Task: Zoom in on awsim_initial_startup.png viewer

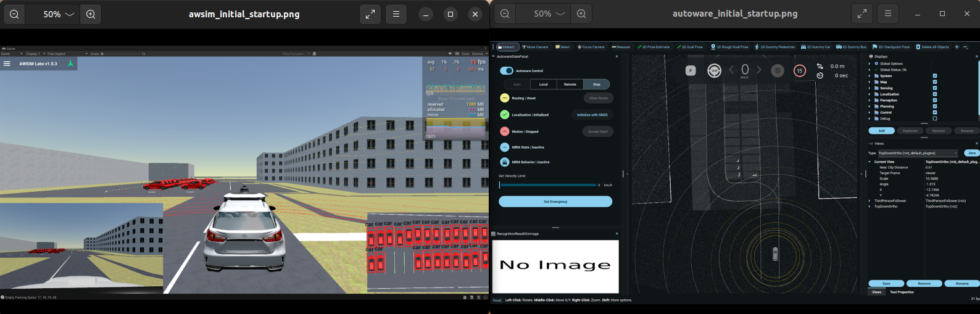Action: point(91,14)
